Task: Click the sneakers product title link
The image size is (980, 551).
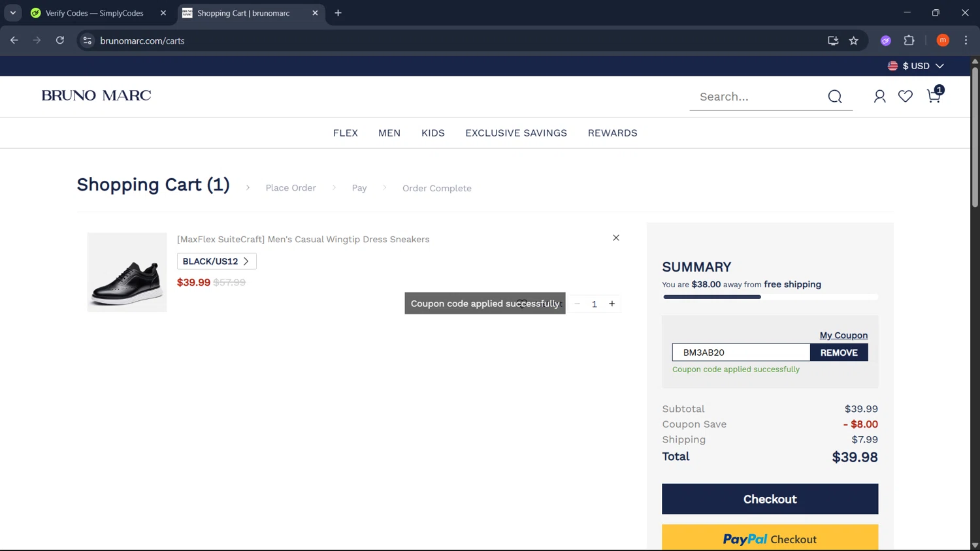Action: coord(303,240)
